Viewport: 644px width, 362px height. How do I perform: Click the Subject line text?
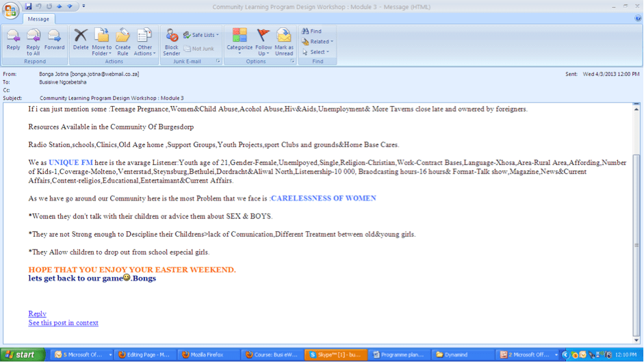(112, 99)
